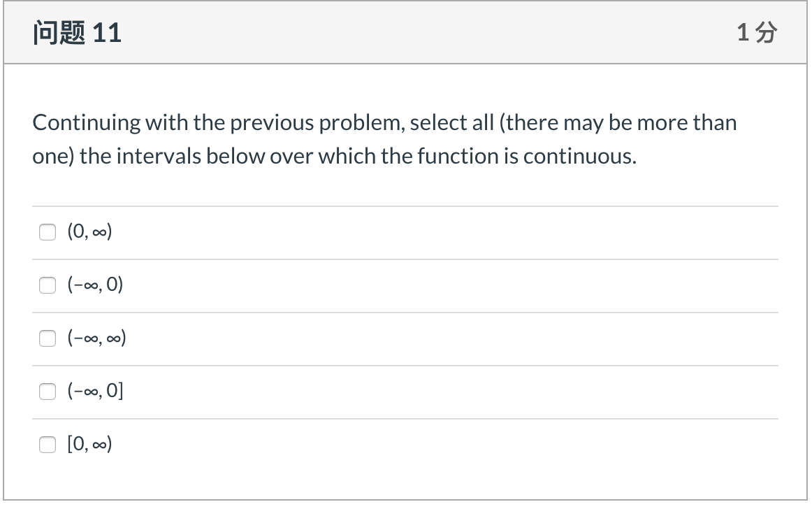Click the question prompt paragraph

[384, 138]
